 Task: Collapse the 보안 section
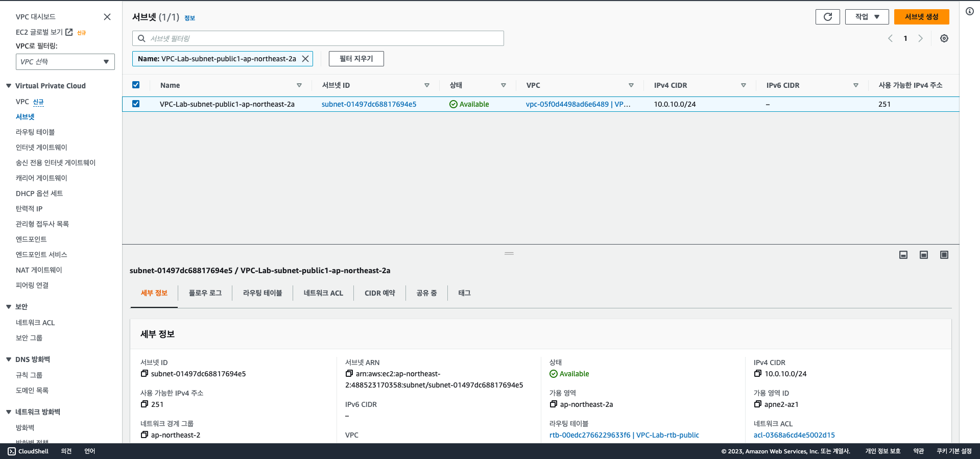(x=9, y=307)
